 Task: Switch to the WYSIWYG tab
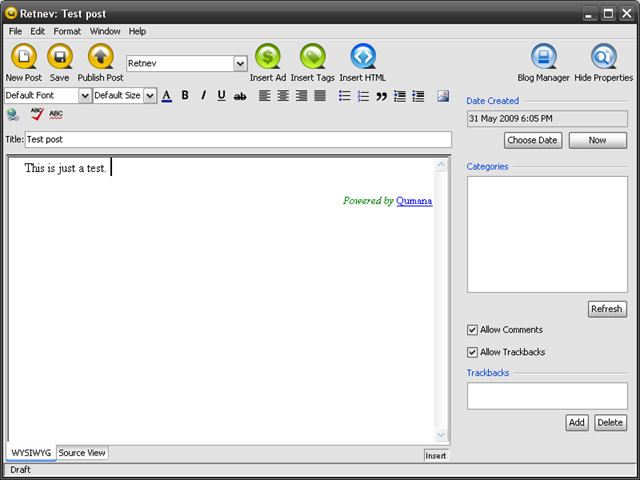point(31,453)
